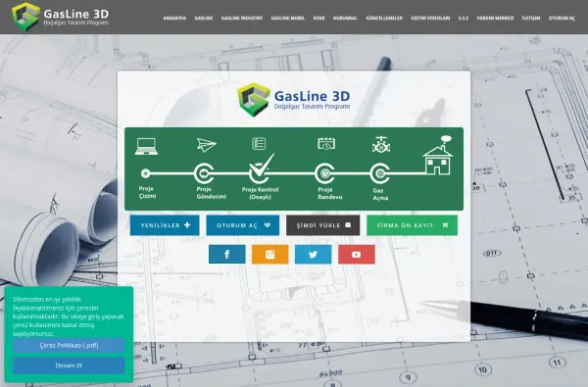Click the Proje Çizimi label
The image size is (588, 387).
pos(147,192)
